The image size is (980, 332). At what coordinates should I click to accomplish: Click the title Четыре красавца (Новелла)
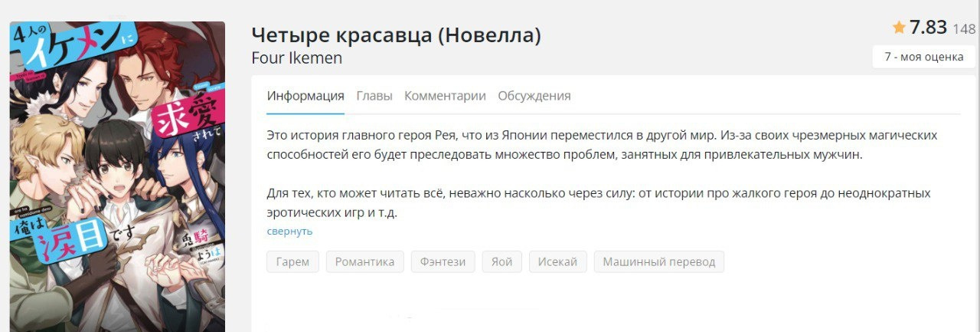396,35
